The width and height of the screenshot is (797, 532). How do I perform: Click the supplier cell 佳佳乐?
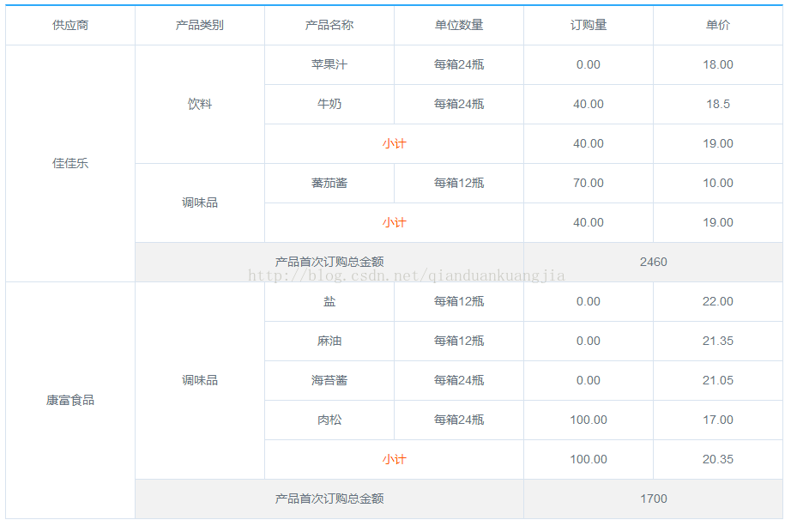click(x=69, y=163)
